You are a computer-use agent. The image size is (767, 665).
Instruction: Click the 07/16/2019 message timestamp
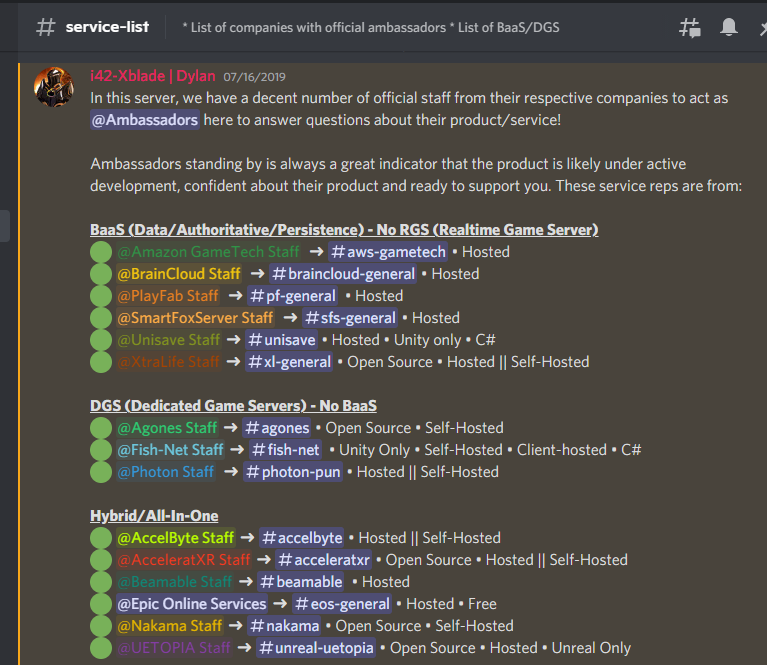tap(254, 77)
